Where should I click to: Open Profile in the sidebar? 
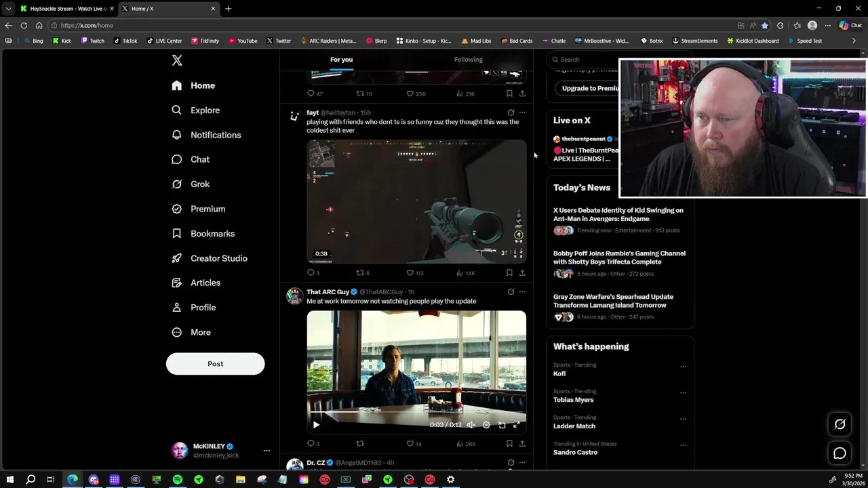pyautogui.click(x=194, y=307)
